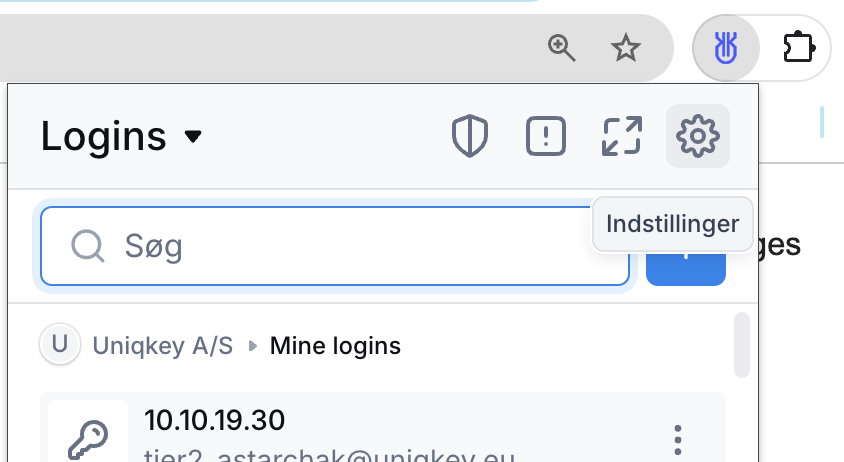Click the magnifier inside the Søg field
This screenshot has width=844, height=462.
[88, 246]
